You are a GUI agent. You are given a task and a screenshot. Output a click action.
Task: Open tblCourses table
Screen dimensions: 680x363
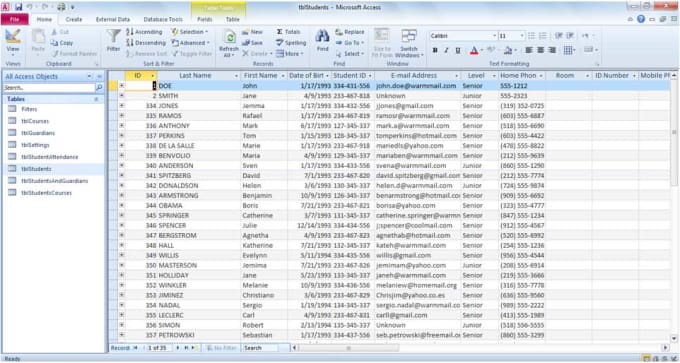pos(35,121)
